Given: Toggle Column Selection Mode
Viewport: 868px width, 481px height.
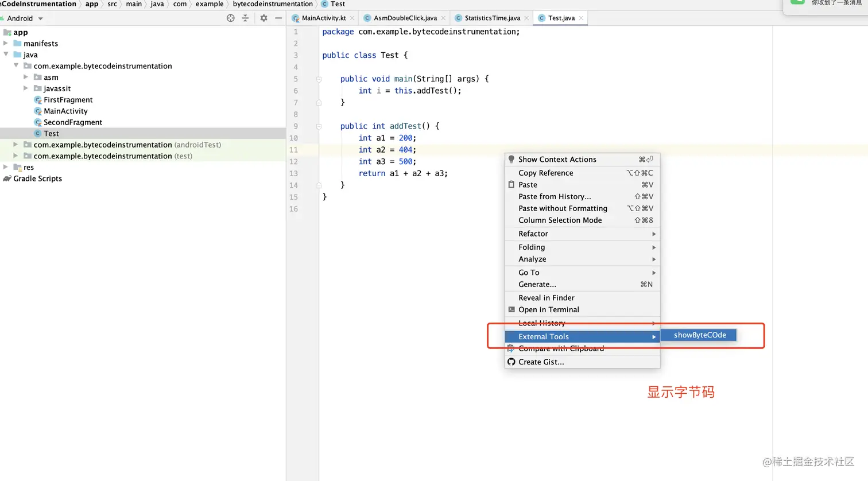Looking at the screenshot, I should [x=582, y=220].
